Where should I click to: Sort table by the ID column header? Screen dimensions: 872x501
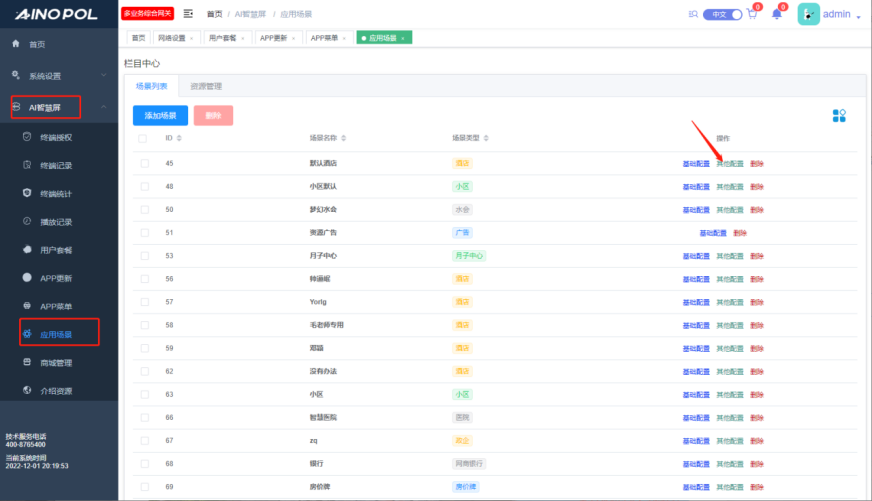pyautogui.click(x=171, y=138)
